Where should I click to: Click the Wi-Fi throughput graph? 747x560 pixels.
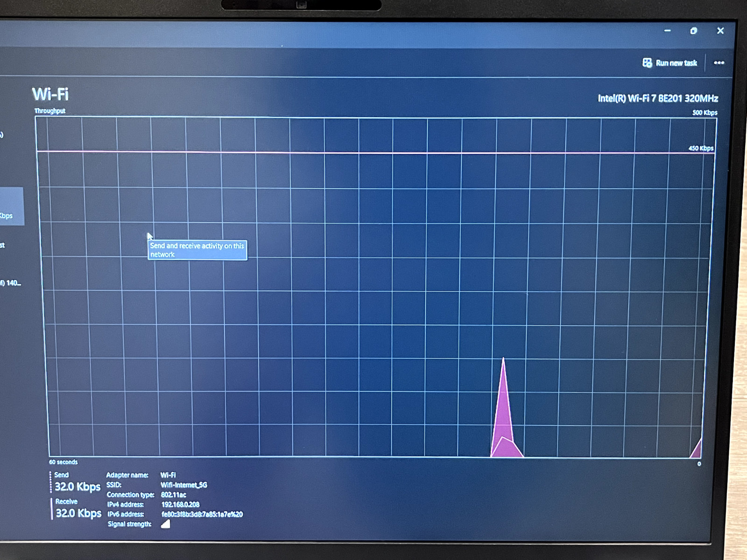[376, 287]
